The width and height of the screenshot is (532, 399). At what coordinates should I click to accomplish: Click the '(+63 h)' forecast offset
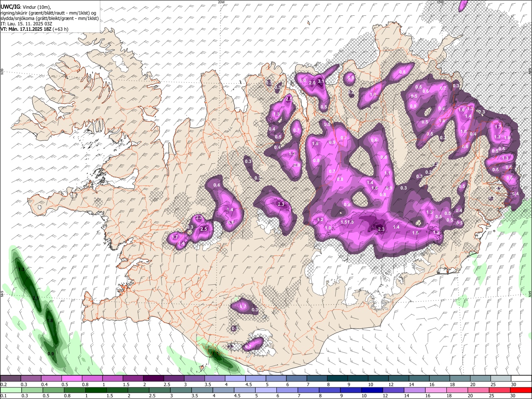(x=61, y=29)
